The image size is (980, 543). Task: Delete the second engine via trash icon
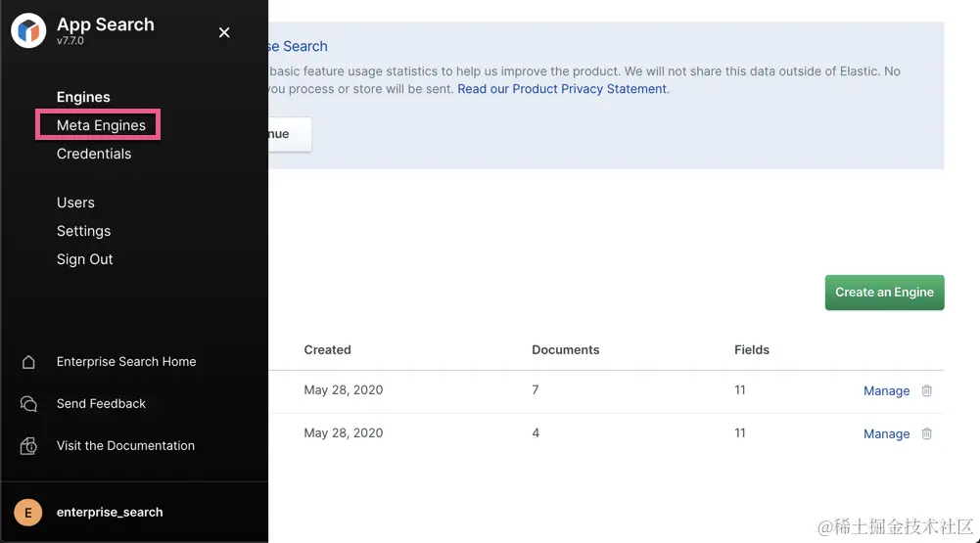pyautogui.click(x=927, y=433)
